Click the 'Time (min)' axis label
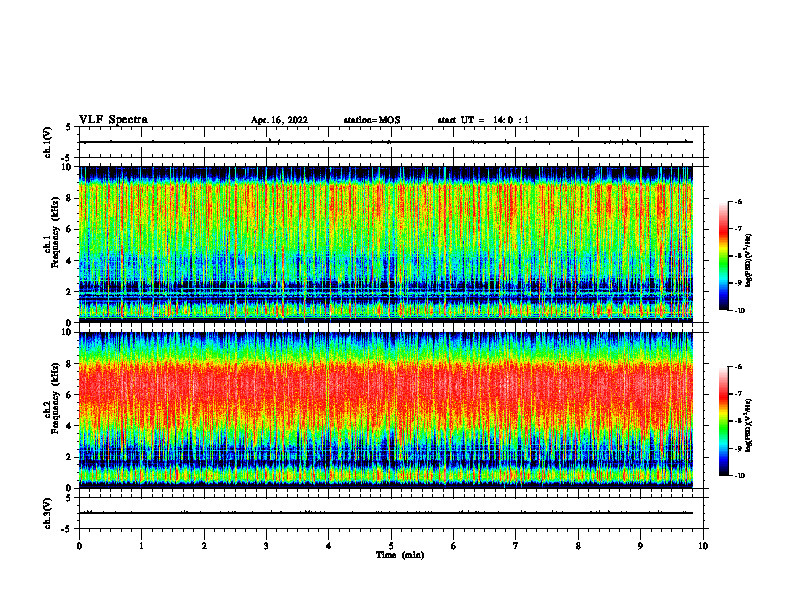The image size is (792, 612). click(400, 555)
